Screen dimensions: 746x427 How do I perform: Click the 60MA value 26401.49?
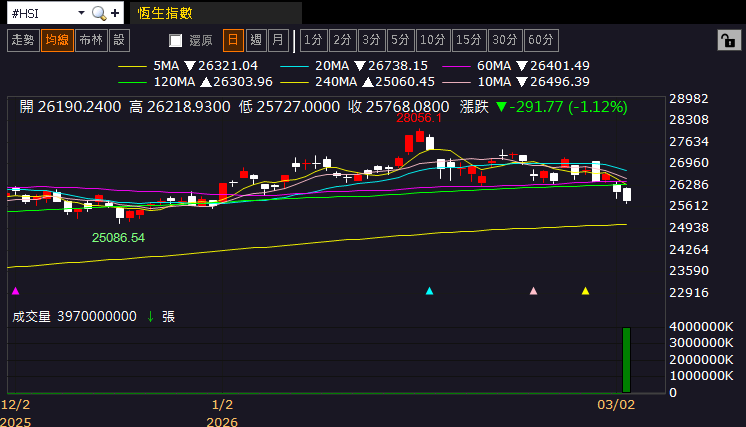560,66
